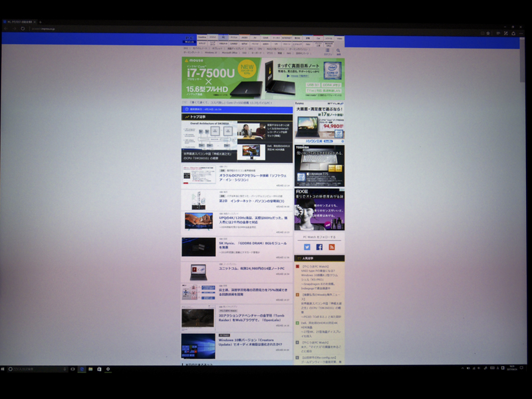This screenshot has height=399, width=532.
Task: Open the Microsoft Office site tab
Action: 329,44
